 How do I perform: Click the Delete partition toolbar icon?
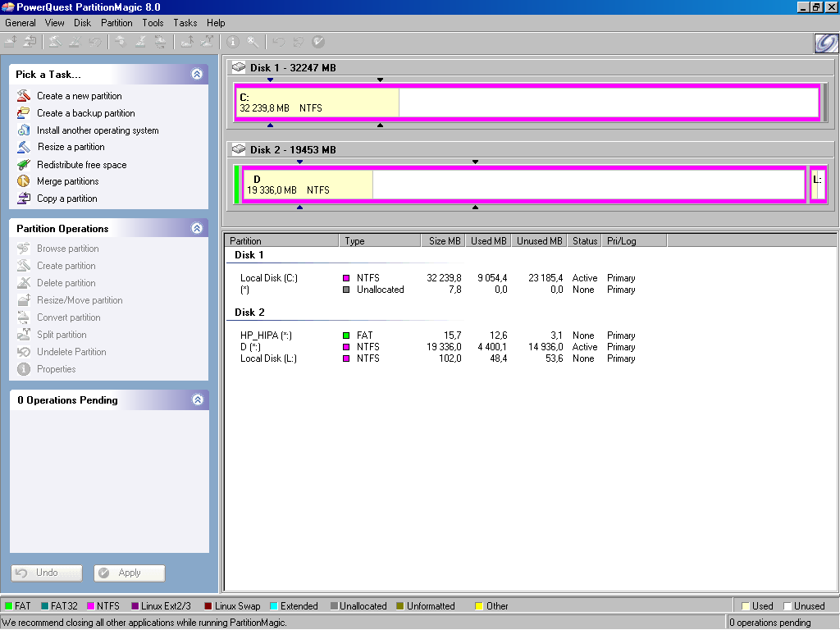click(x=75, y=42)
